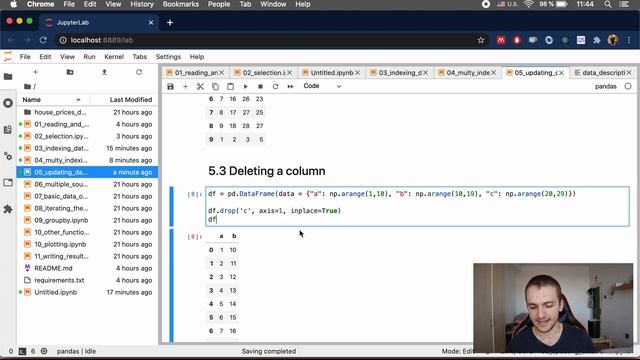This screenshot has height=360, width=640.
Task: Restart the kernel circular arrow icon
Action: [276, 87]
